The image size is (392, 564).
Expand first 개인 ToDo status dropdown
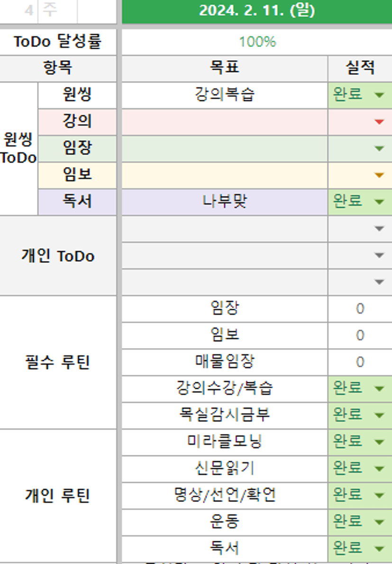click(379, 229)
